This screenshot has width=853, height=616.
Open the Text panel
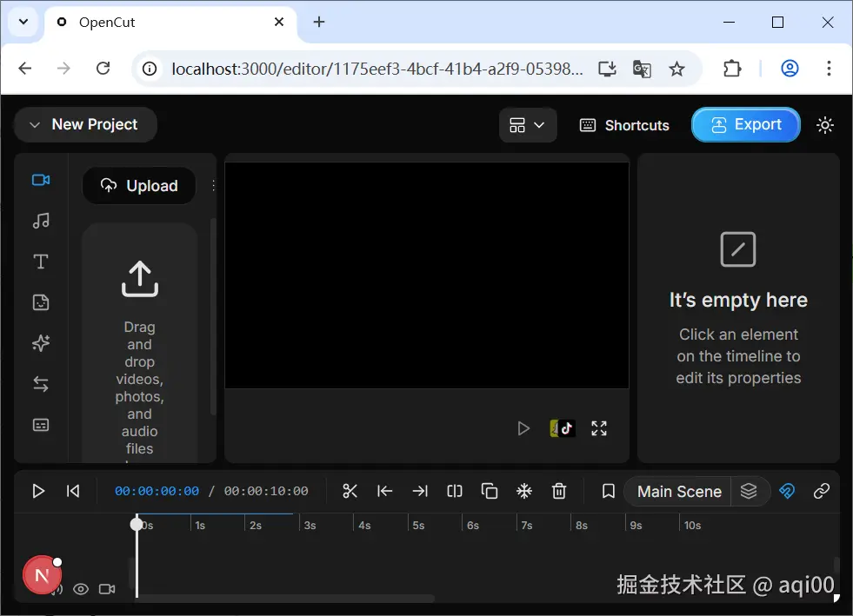40,261
